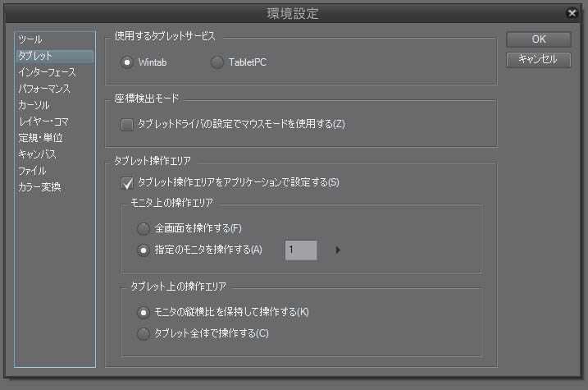Select モニタの縦横比を保持して操作する radio button
Screen dimensions: 588x390
(144, 312)
